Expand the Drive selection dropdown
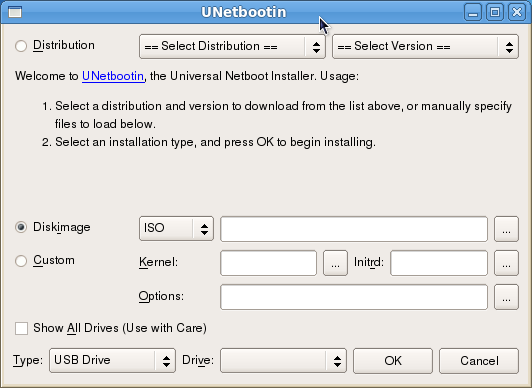The image size is (532, 388). click(x=283, y=361)
